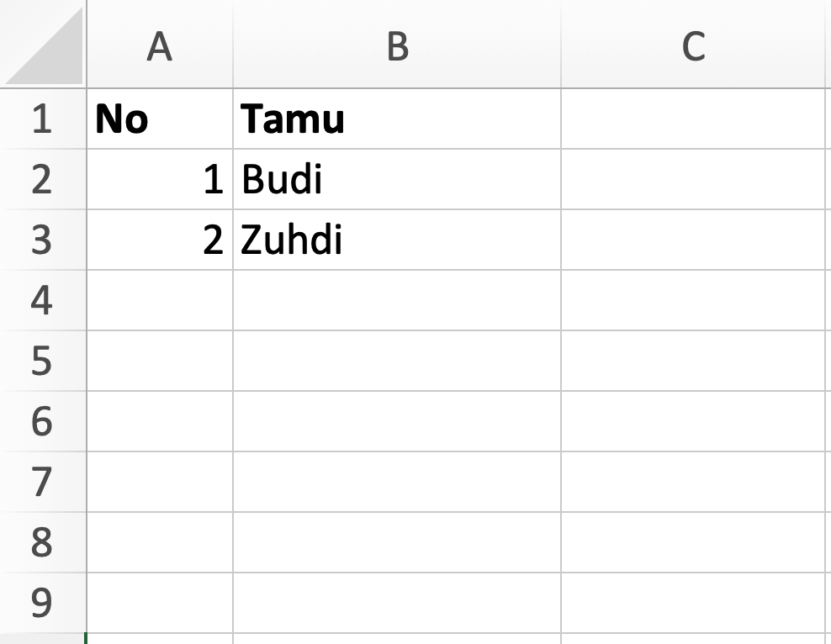This screenshot has height=644, width=831.
Task: Click the Select All triangle corner
Action: [42, 42]
